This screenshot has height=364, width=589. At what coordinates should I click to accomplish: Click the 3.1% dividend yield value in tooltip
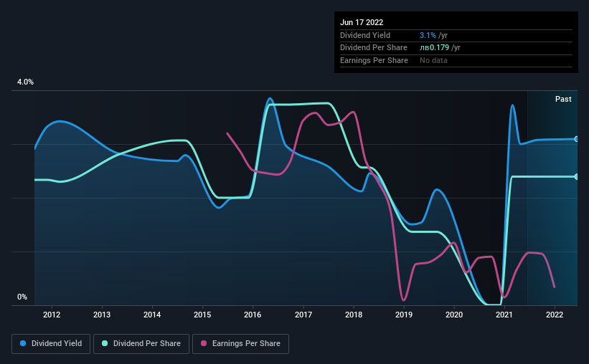pyautogui.click(x=428, y=35)
